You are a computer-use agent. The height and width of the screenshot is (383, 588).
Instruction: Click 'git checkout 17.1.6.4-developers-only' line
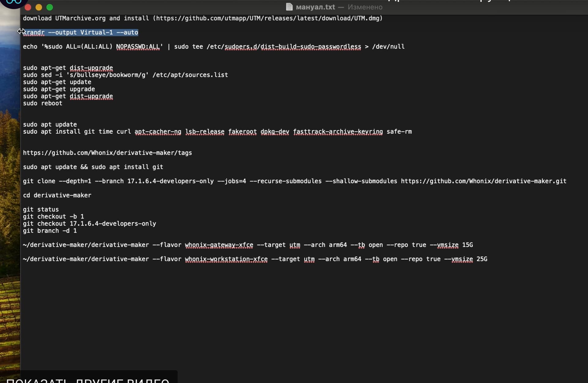pos(89,224)
